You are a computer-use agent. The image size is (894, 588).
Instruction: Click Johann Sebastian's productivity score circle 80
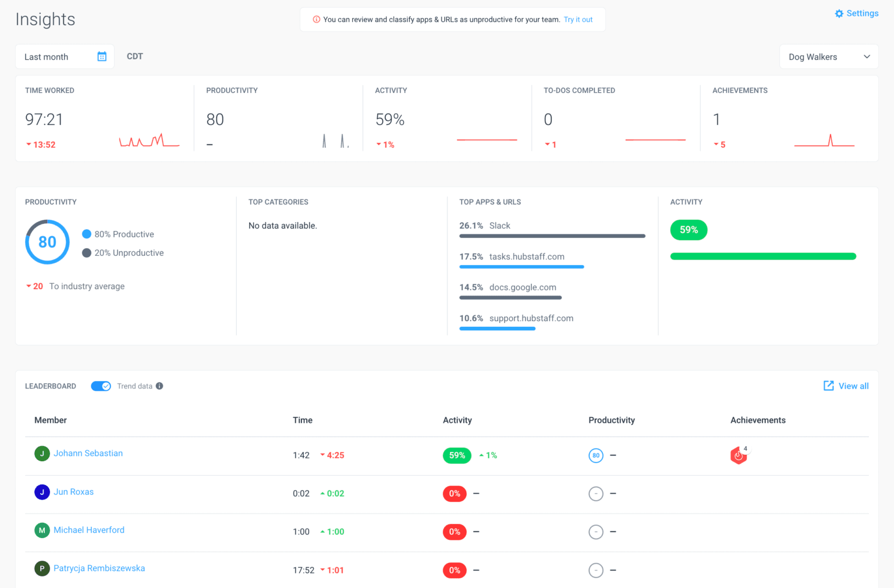click(x=595, y=455)
